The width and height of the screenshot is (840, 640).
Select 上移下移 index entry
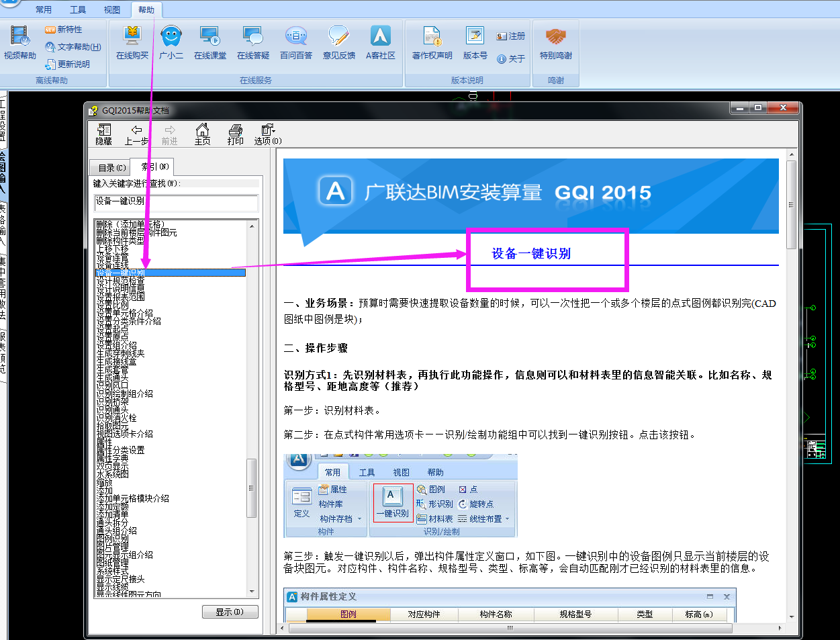click(x=112, y=248)
